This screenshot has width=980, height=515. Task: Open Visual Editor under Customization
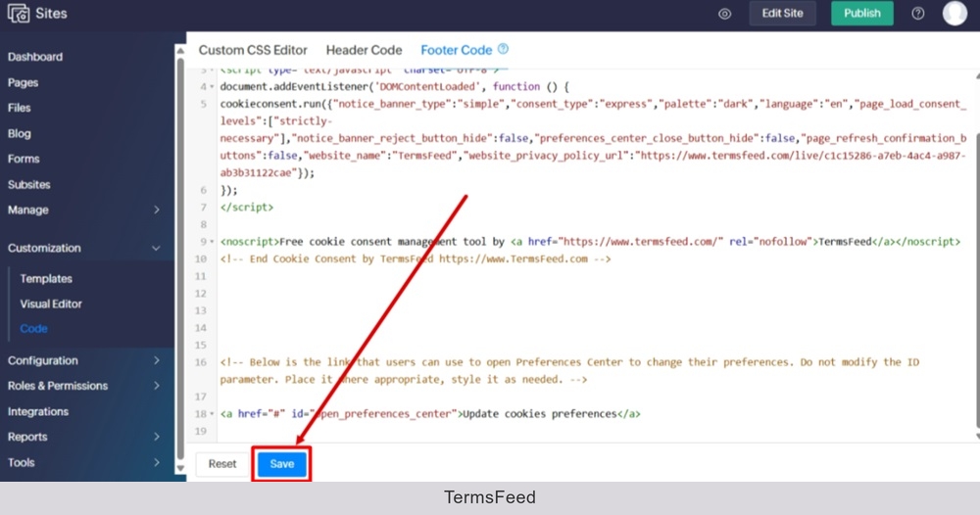coord(51,304)
